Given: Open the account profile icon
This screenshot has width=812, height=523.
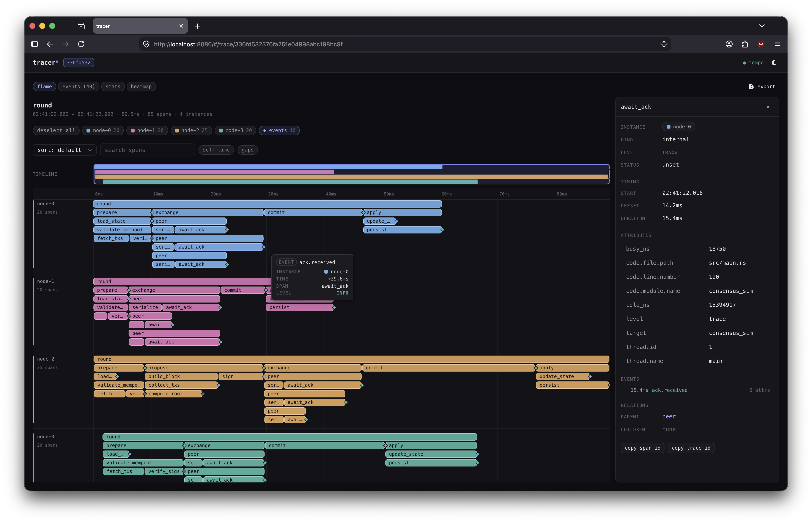Looking at the screenshot, I should [729, 44].
